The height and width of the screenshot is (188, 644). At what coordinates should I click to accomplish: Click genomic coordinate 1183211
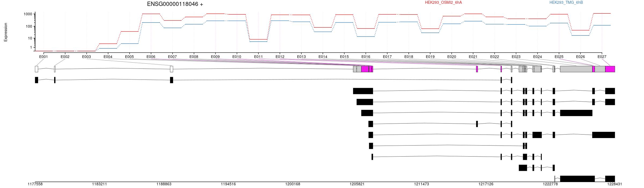100,184
